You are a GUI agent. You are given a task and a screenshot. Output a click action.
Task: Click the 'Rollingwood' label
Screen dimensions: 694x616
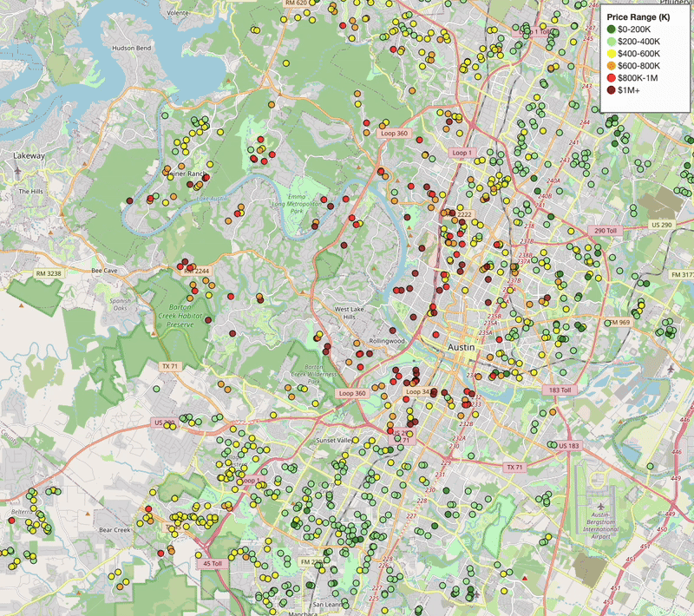coord(387,341)
